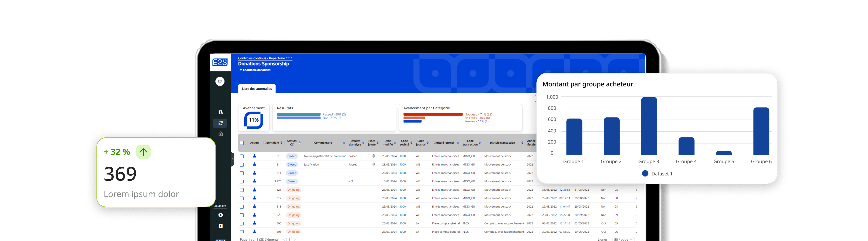Sort by Statuts CC column arrows
The image size is (868, 241).
300,143
